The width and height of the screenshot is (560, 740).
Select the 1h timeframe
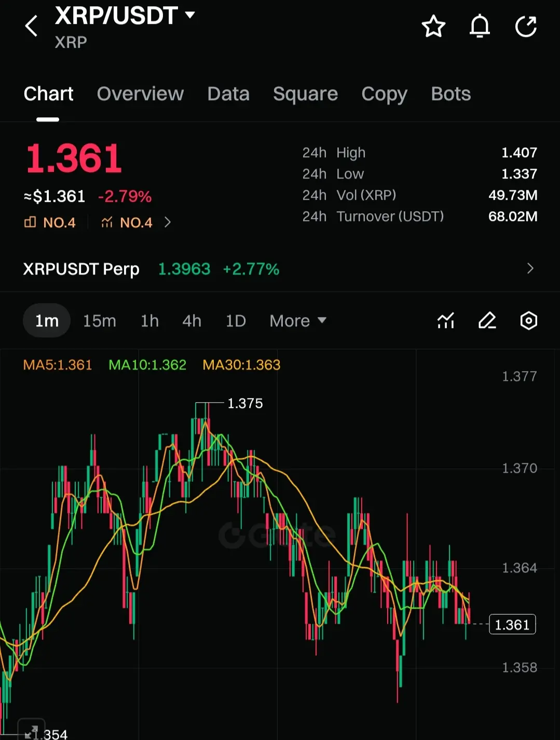coord(149,321)
